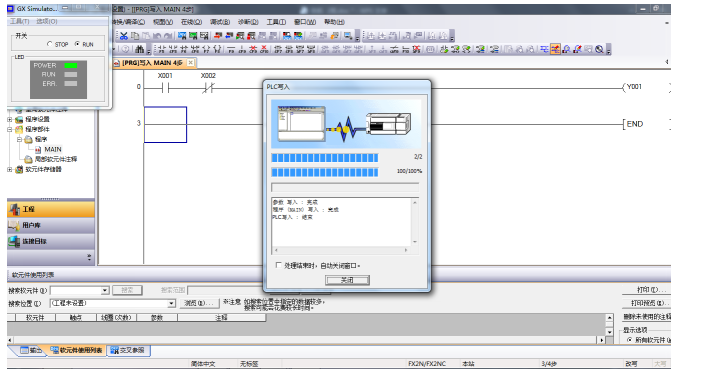Open the 在线(O) menu
Screen dimensions: 701x374
pos(191,21)
